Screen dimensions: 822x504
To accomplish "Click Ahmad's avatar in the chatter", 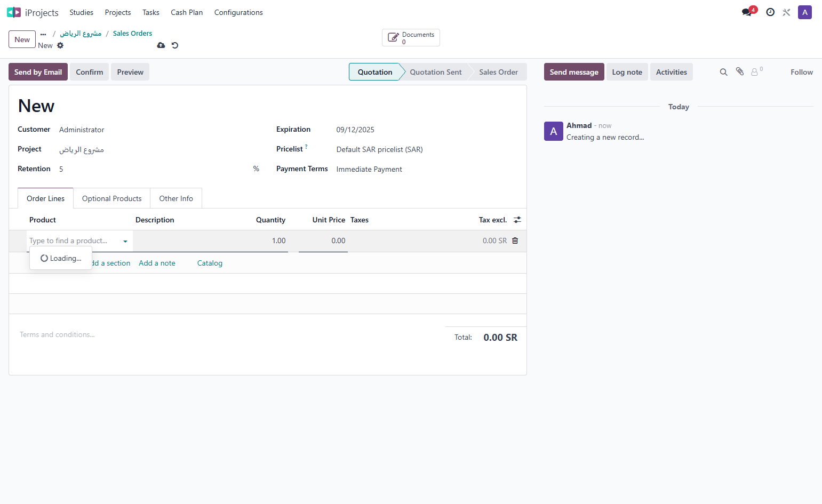I will coord(554,131).
